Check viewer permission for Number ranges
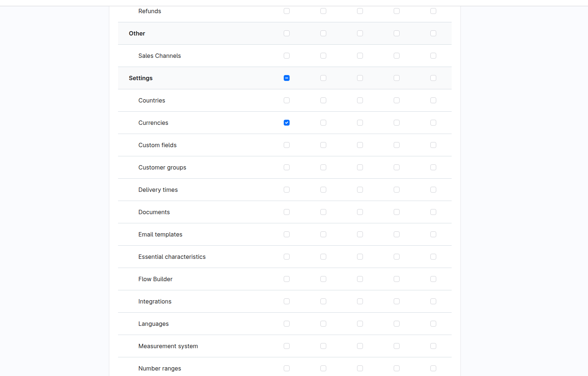This screenshot has width=588, height=376. coord(287,368)
